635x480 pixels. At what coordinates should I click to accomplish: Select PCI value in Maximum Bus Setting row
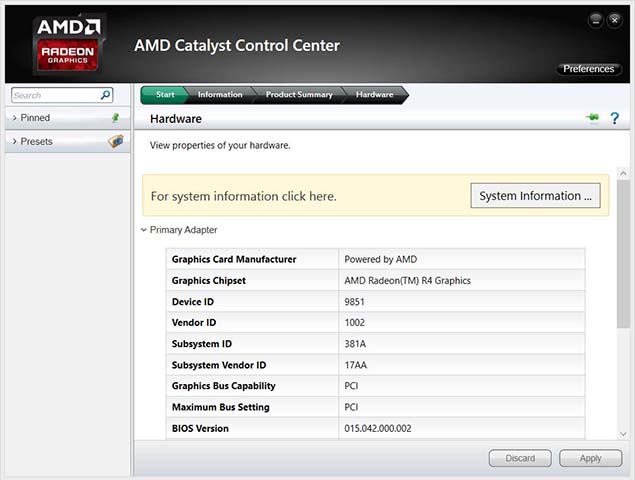[x=351, y=407]
